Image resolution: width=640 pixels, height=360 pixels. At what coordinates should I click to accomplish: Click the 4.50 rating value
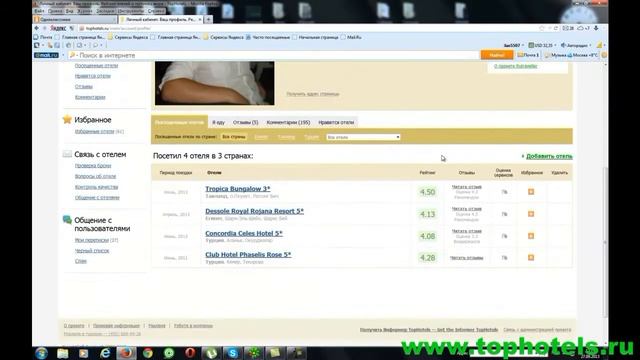[x=427, y=192]
